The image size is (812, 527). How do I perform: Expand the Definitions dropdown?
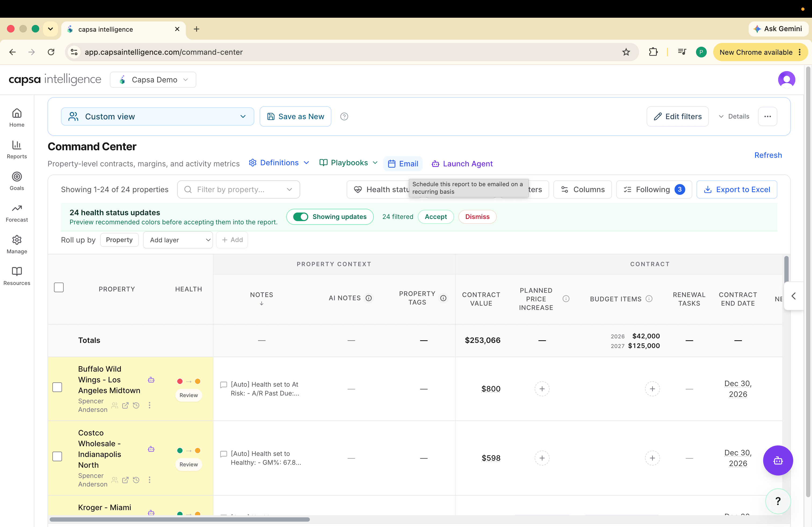tap(279, 163)
